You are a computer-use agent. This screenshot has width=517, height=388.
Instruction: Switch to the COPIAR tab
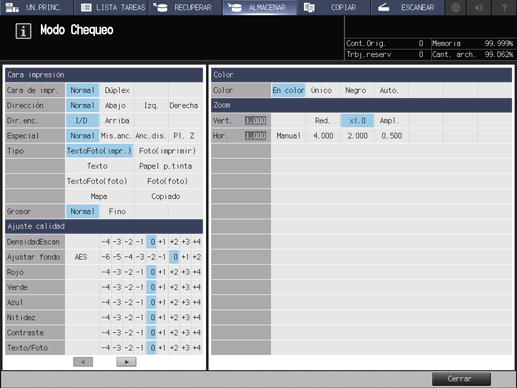click(x=333, y=7)
